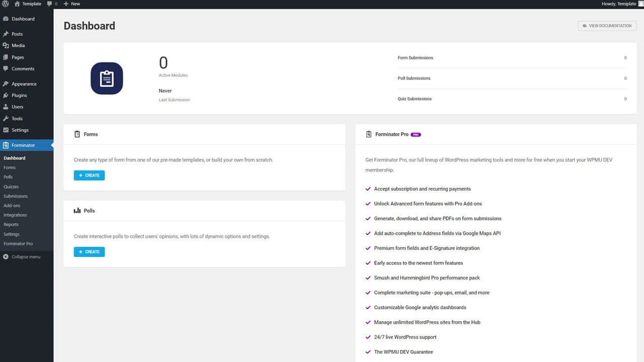This screenshot has width=644, height=362.
Task: Open Forminator Settings submenu item
Action: [12, 234]
